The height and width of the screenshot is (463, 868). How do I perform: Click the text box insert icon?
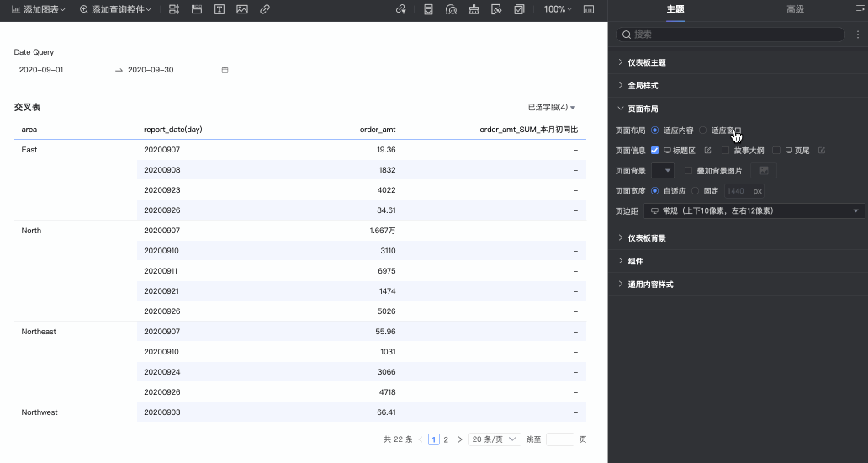point(220,9)
